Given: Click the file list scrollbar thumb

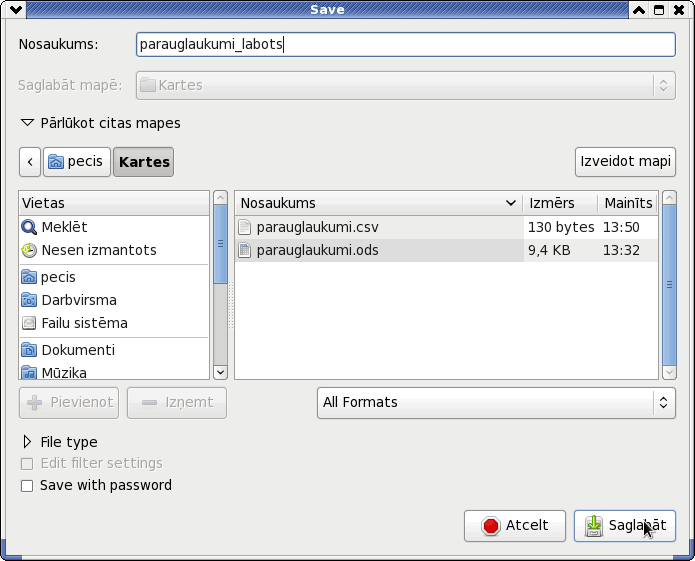Looking at the screenshot, I should point(669,285).
